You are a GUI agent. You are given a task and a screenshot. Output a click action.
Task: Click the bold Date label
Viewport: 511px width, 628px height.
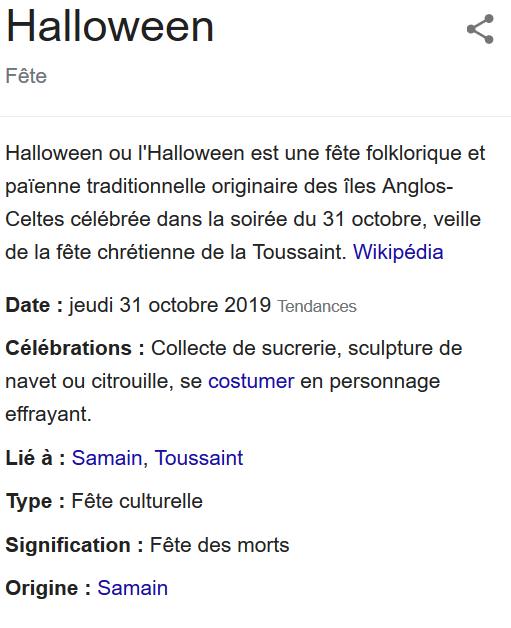(x=34, y=305)
